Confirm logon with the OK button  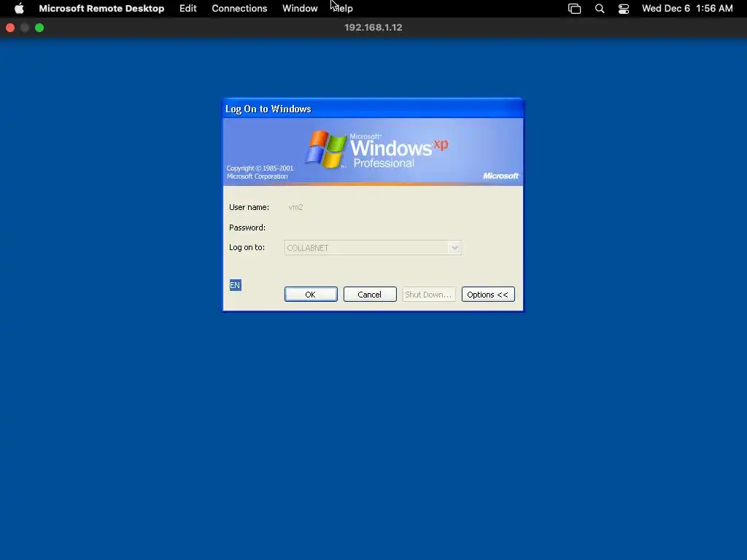tap(311, 295)
